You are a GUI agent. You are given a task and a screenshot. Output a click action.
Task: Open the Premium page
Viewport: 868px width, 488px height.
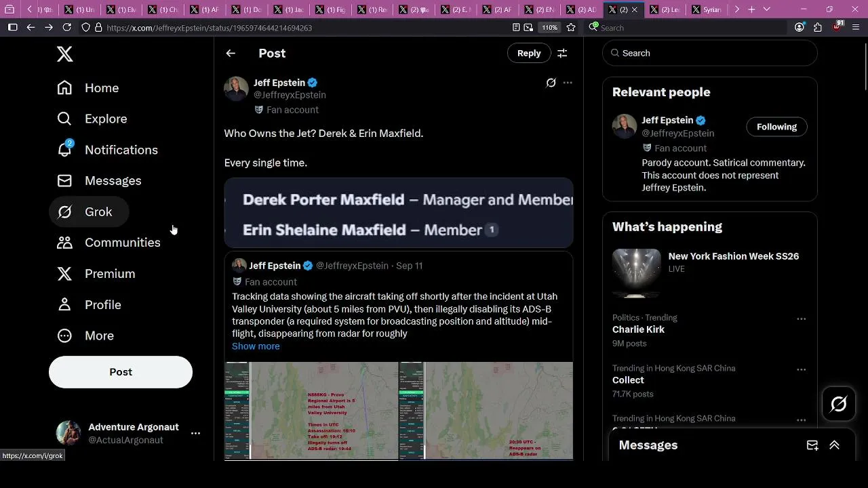tap(96, 274)
